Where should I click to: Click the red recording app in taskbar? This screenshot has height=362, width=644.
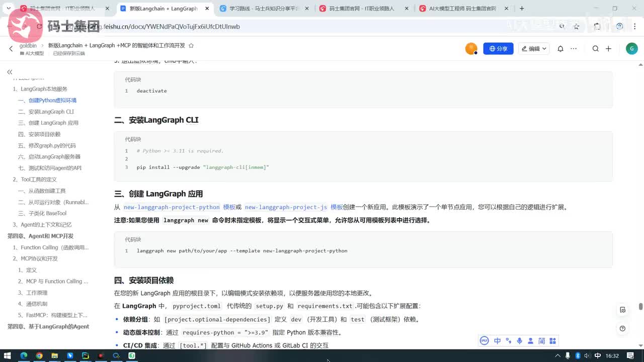click(101, 355)
